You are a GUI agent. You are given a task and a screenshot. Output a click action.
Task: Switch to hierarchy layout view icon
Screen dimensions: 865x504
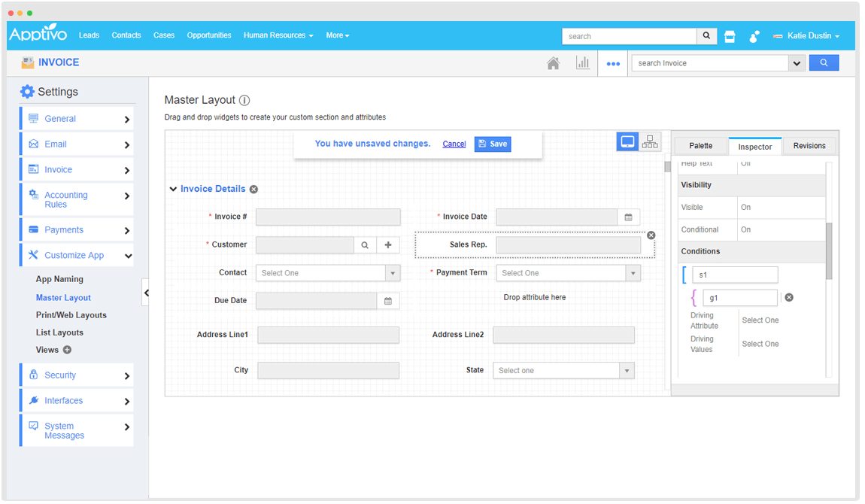click(x=650, y=142)
